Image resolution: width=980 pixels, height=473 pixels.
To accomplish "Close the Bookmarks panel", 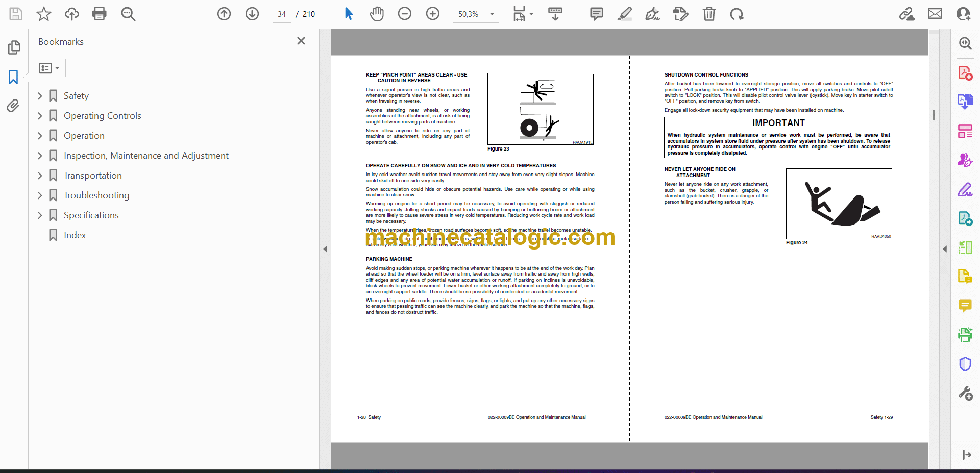I will point(301,41).
